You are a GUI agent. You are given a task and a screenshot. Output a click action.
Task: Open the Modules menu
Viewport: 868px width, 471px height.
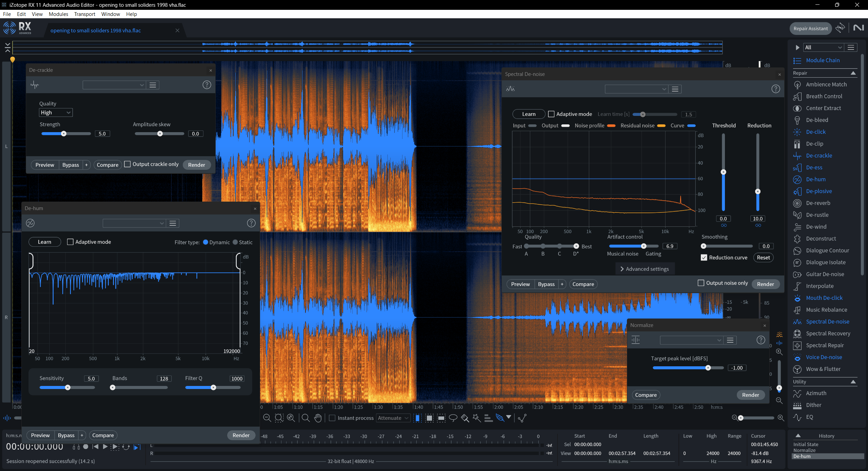click(x=58, y=14)
